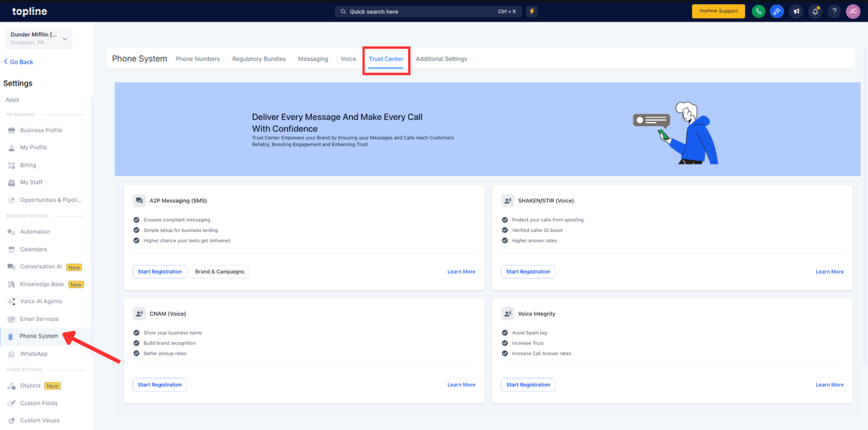Image resolution: width=868 pixels, height=430 pixels.
Task: Click the CNAM card voice icon
Action: tap(139, 314)
